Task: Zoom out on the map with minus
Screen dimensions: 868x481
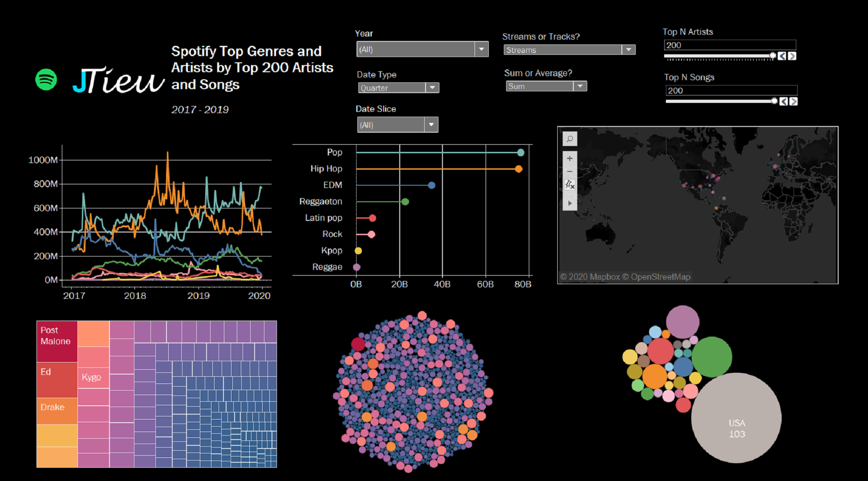Action: 570,171
